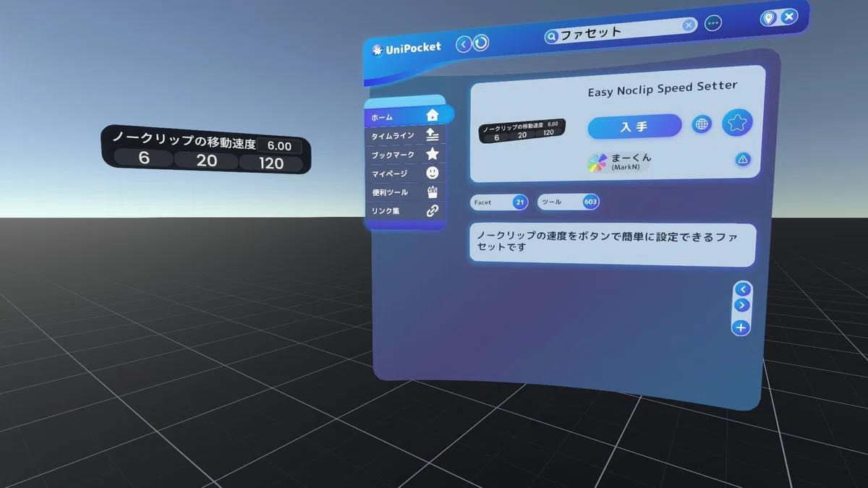Close the UniPocket panel
Viewport: 868px width, 488px height.
pyautogui.click(x=789, y=16)
